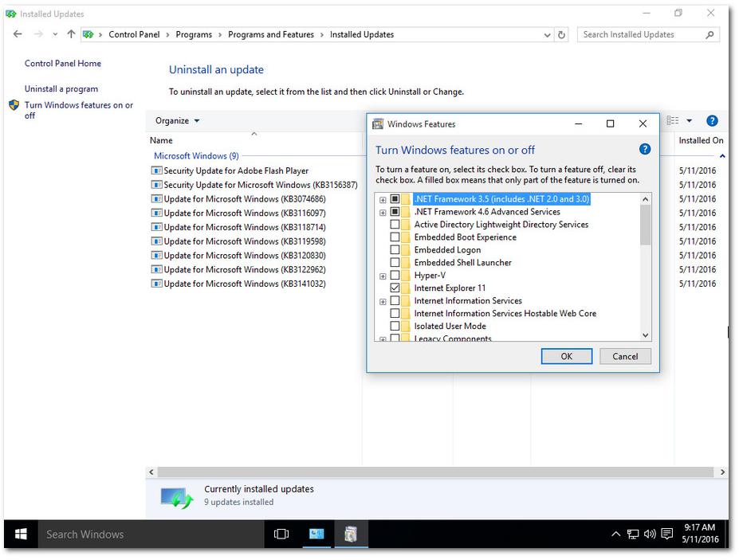Click icon beside KB3156387 security update
The width and height of the screenshot is (739, 560).
pyautogui.click(x=156, y=185)
